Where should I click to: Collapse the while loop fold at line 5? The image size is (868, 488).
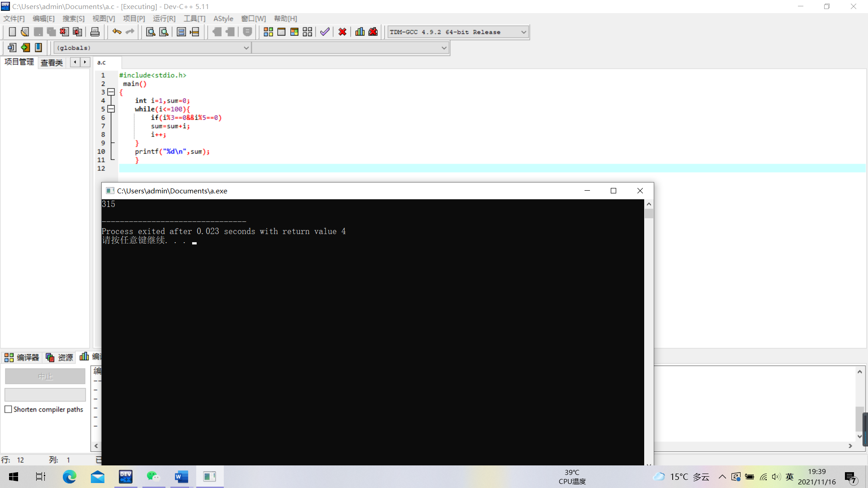(111, 109)
